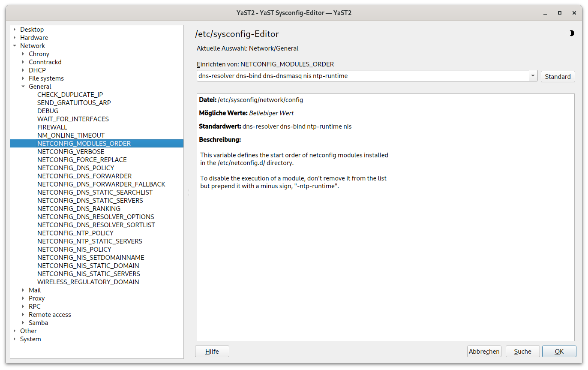Open the NETCONFIG_MODULES_ORDER value dropdown

pos(533,75)
